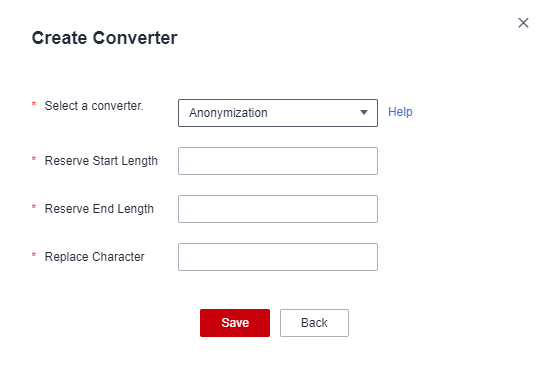Click the Select a converter label
The width and height of the screenshot is (545, 365).
point(94,106)
